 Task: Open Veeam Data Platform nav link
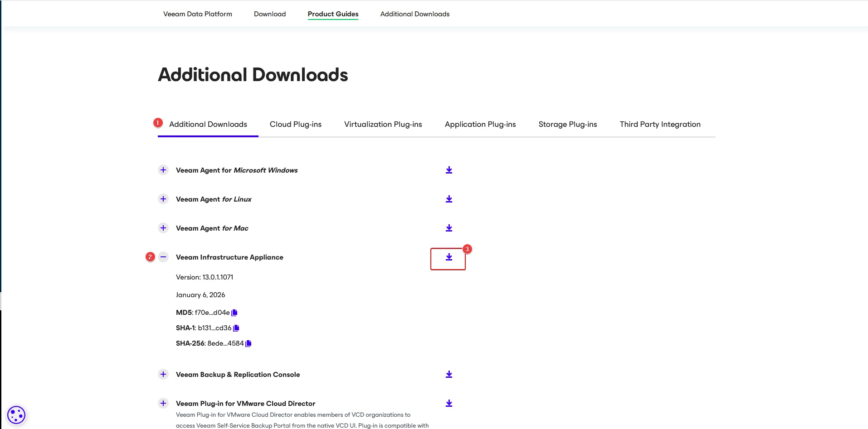click(x=198, y=14)
